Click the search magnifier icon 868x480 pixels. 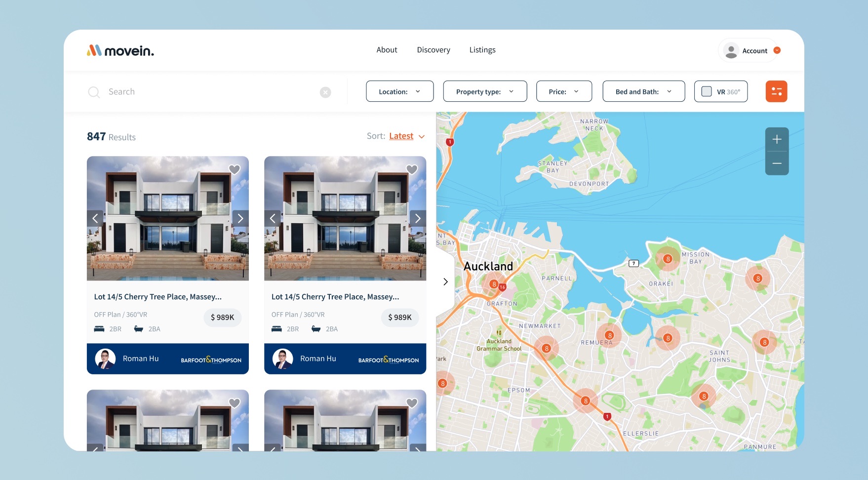pyautogui.click(x=94, y=92)
